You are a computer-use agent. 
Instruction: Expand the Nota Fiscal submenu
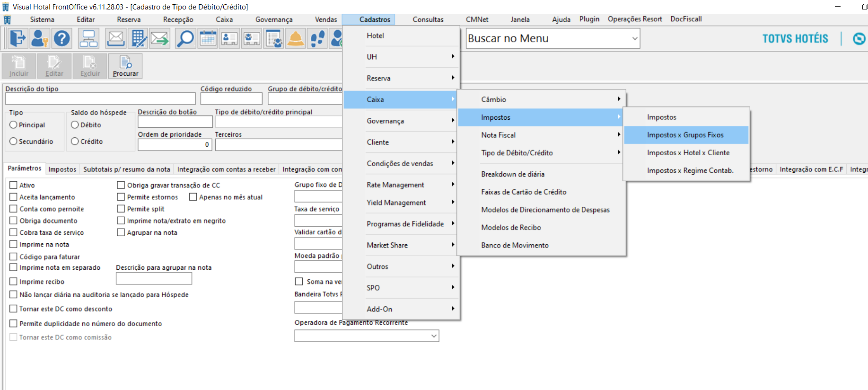(x=541, y=135)
